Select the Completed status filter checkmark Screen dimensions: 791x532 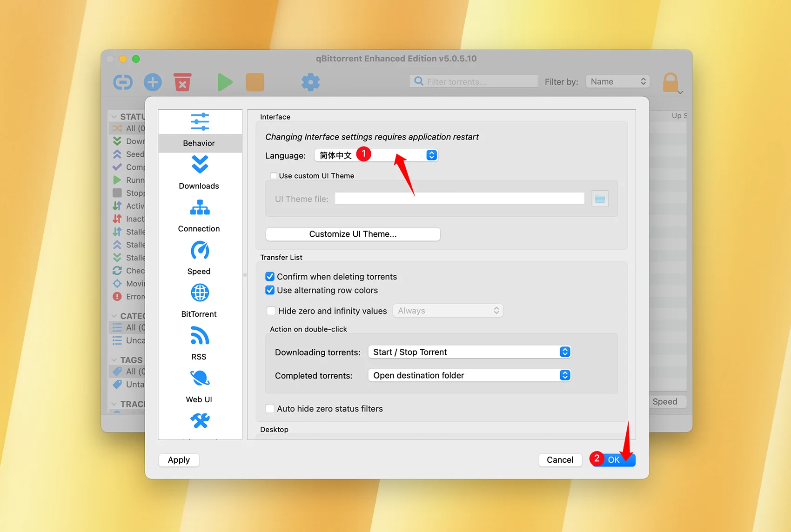pyautogui.click(x=117, y=167)
